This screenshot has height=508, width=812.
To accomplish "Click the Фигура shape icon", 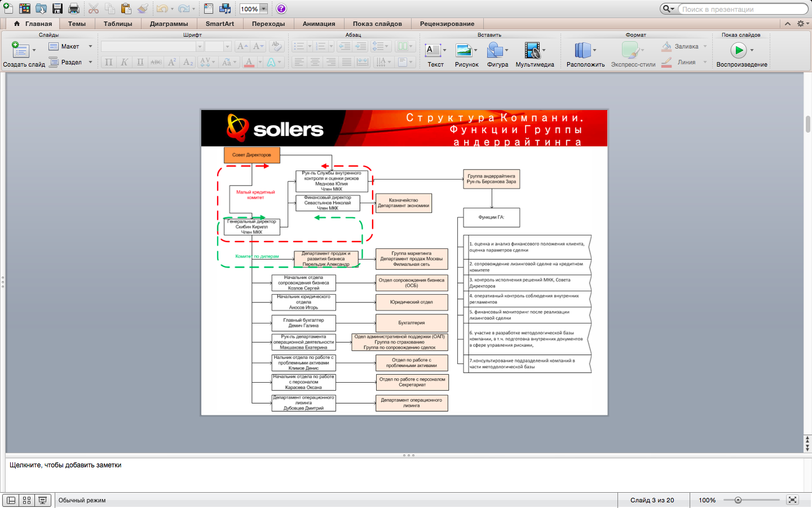I will 495,50.
